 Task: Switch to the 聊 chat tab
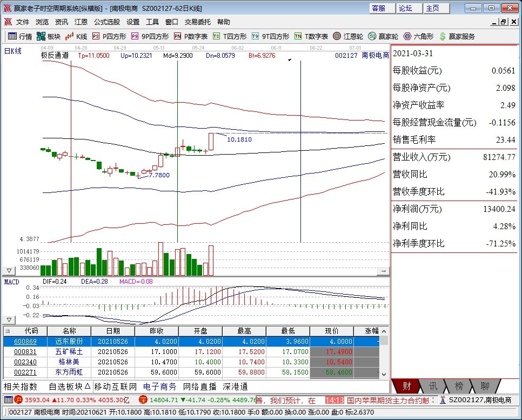coord(485,386)
